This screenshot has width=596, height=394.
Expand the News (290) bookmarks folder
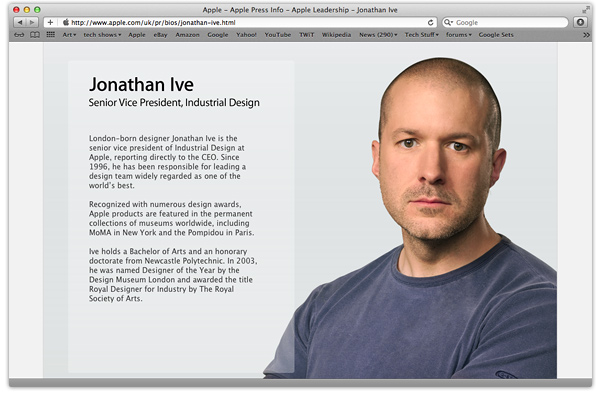pyautogui.click(x=378, y=35)
